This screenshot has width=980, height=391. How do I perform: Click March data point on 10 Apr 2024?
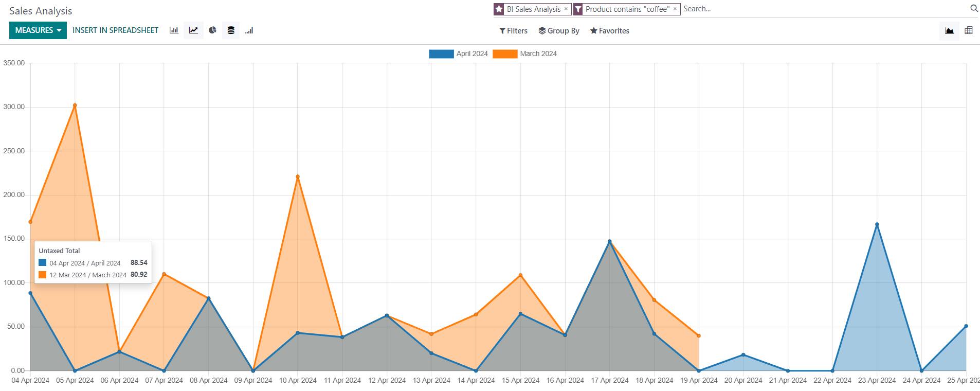click(x=298, y=177)
